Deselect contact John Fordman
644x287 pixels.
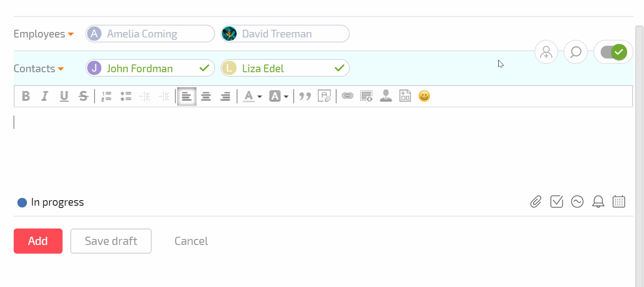point(150,68)
